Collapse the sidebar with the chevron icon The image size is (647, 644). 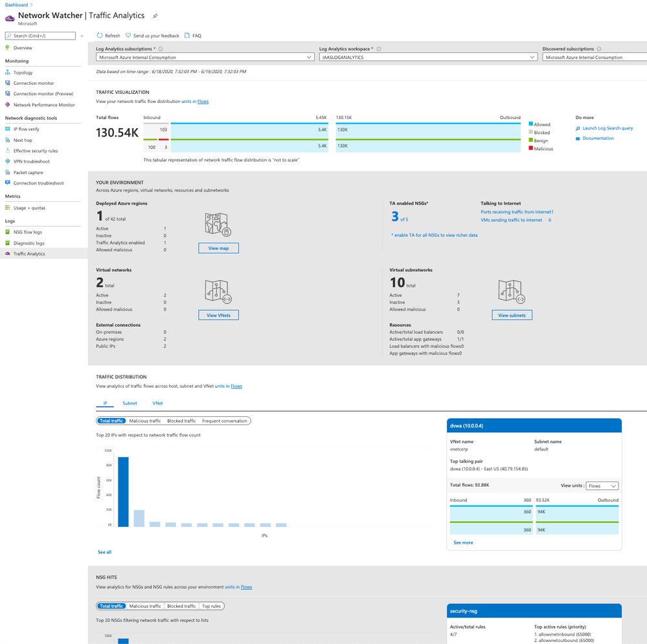(x=82, y=36)
